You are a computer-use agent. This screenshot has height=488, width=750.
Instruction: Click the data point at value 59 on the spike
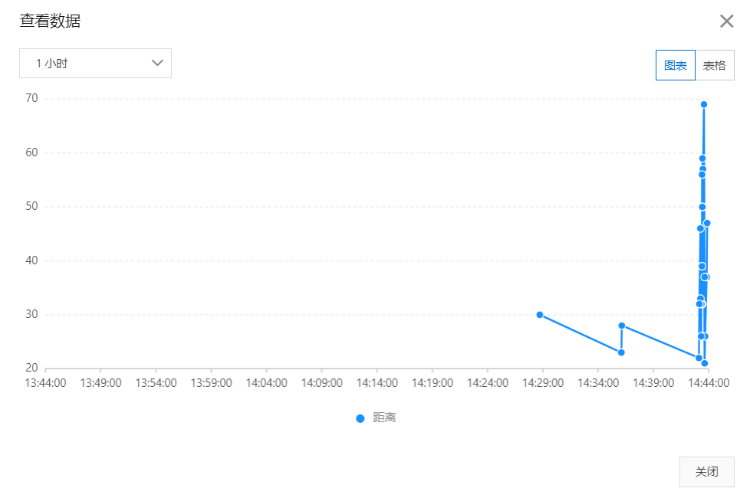702,158
